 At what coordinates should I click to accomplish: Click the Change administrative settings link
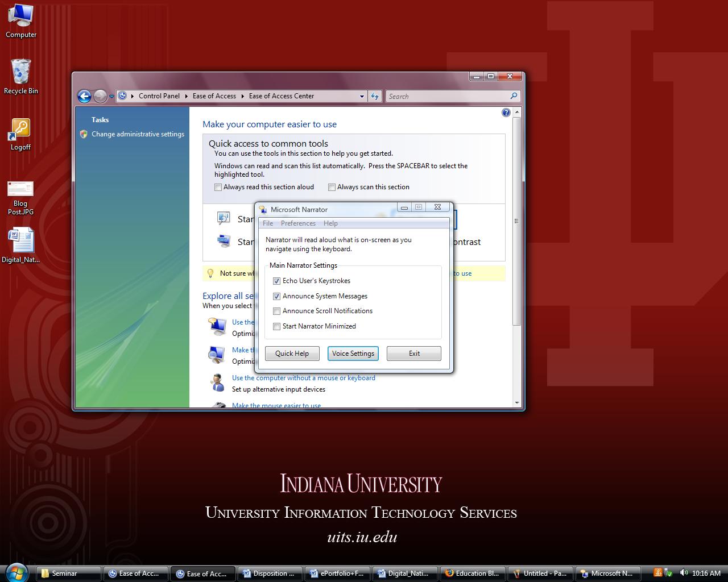coord(138,134)
